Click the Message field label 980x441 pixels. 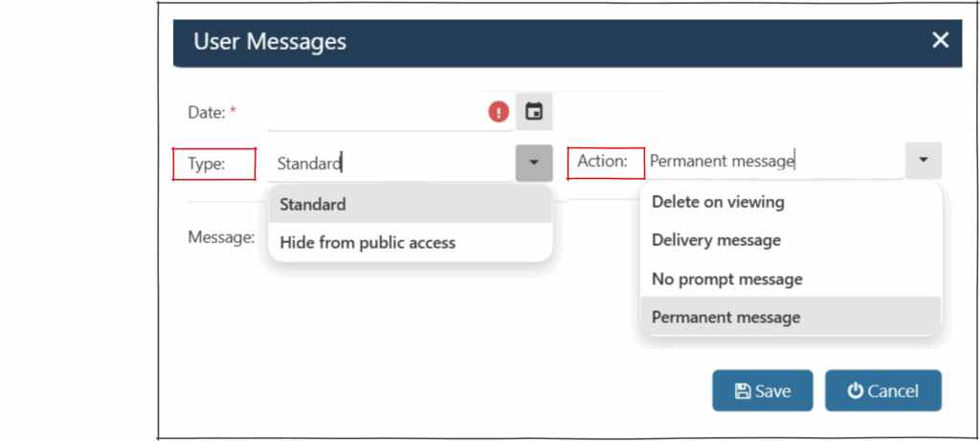(221, 235)
